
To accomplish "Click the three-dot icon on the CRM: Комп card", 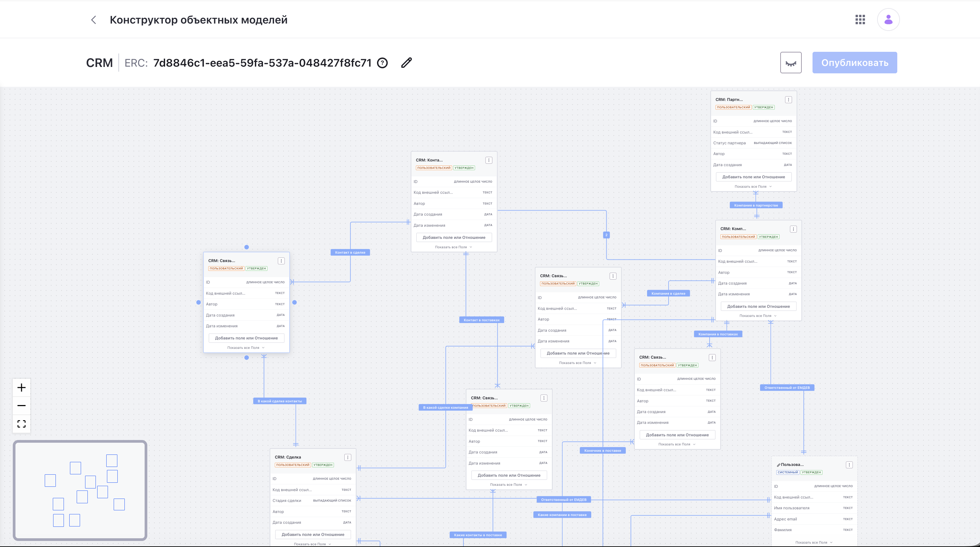I will (793, 229).
